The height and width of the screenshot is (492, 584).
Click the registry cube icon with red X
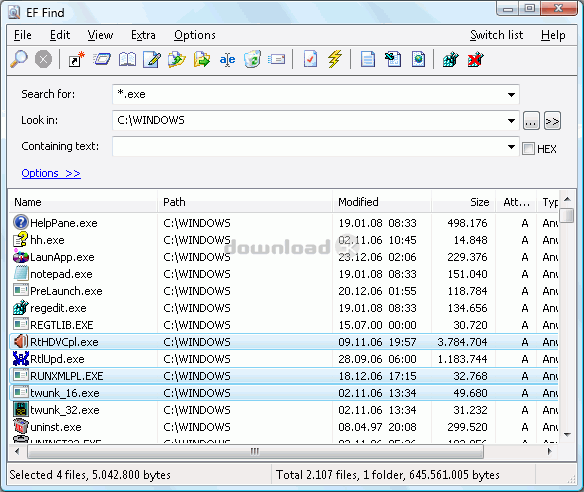click(x=476, y=59)
